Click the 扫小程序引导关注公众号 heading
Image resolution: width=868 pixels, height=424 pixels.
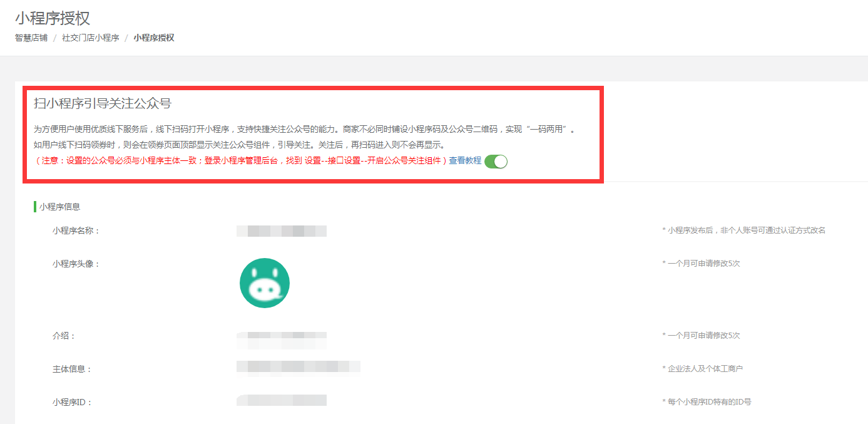(103, 103)
